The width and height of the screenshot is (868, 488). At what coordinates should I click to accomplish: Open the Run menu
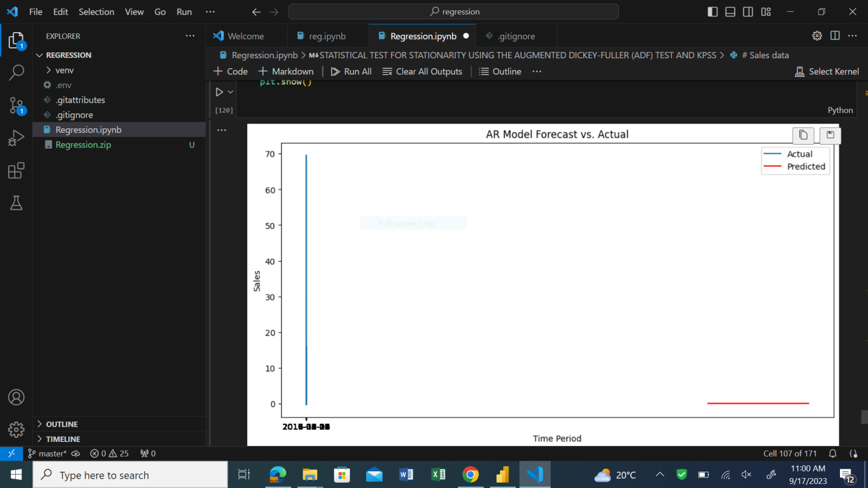(184, 11)
